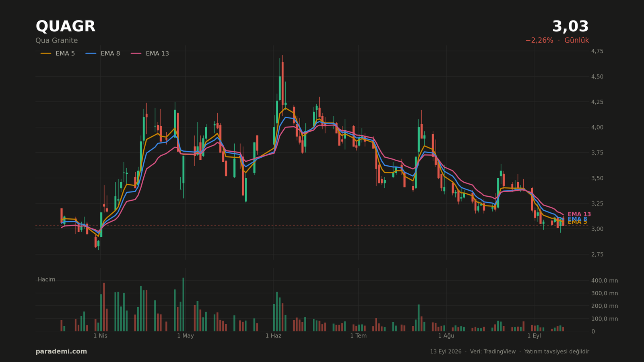
Task: Click the EMA 5 legend entry
Action: point(58,53)
